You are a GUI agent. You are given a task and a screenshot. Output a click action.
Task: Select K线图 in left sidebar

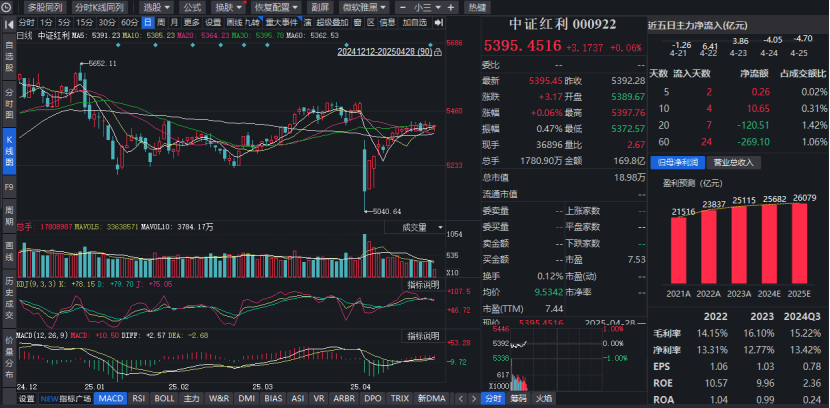point(9,151)
